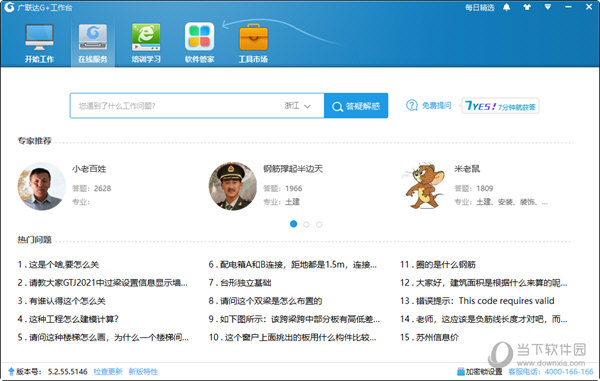The image size is (600, 381).
Task: Open question 11 圈的是什么钢筋
Action: click(438, 264)
